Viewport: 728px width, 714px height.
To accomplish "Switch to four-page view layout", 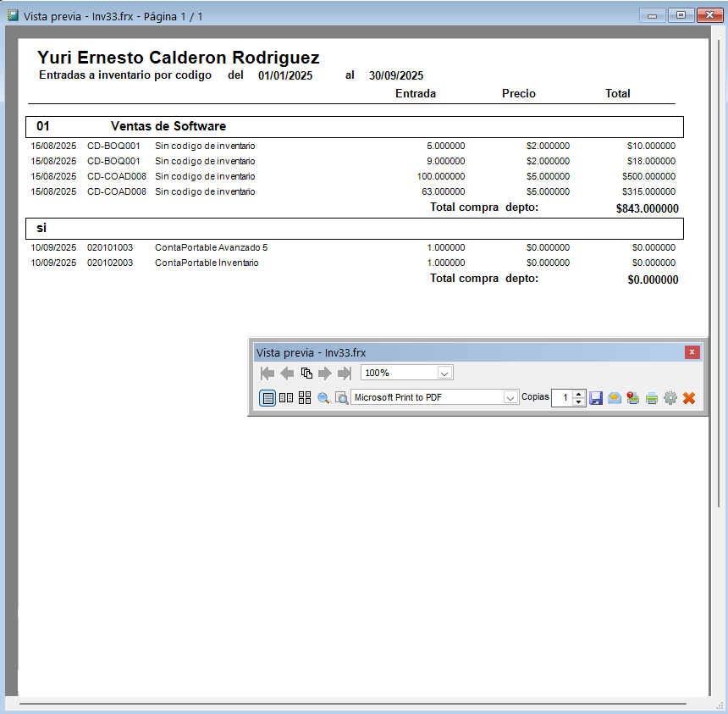I will click(305, 398).
